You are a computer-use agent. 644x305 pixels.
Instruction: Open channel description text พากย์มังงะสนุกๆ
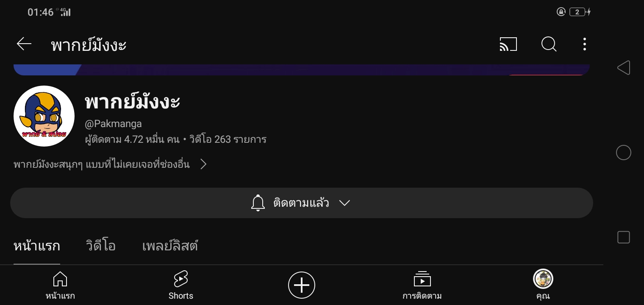coord(102,164)
